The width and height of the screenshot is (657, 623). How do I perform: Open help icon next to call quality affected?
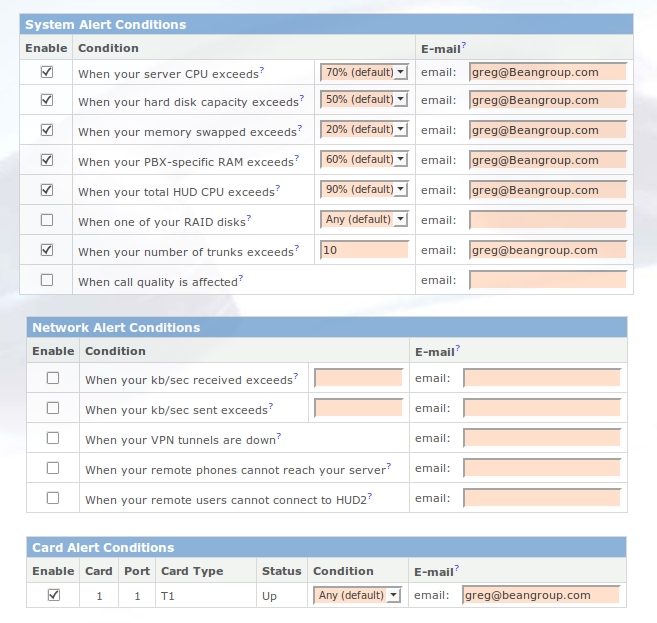pos(241,278)
